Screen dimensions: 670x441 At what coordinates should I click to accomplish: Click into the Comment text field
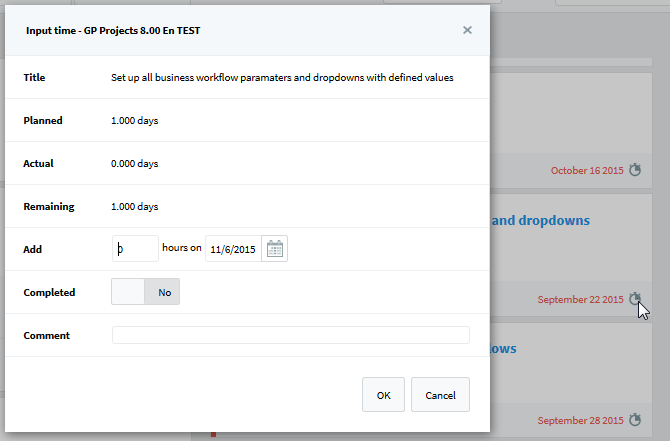click(x=291, y=335)
